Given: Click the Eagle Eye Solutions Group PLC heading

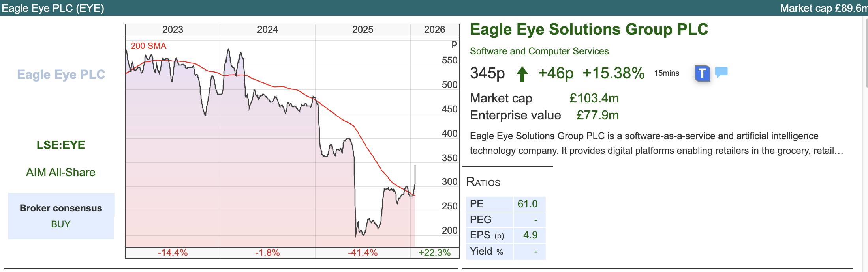Looking at the screenshot, I should pyautogui.click(x=589, y=30).
